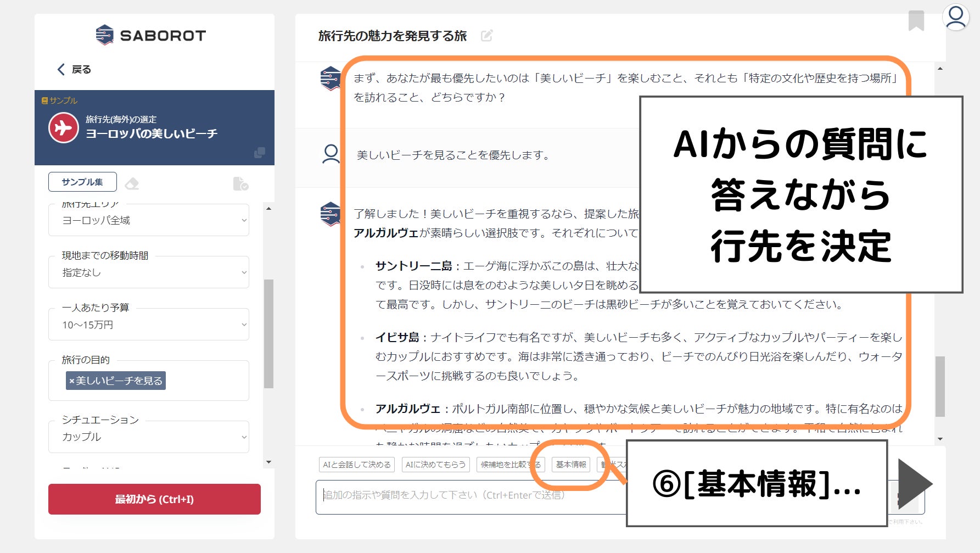Click the サンプル label on card
This screenshot has height=553, width=980.
click(x=60, y=100)
